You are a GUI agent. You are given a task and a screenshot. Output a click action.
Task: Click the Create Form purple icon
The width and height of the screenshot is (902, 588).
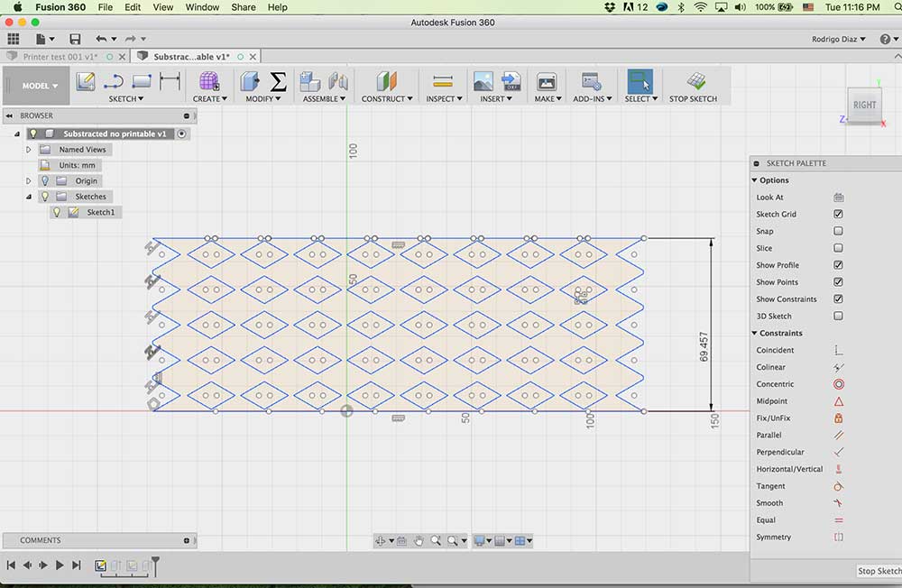pos(209,81)
